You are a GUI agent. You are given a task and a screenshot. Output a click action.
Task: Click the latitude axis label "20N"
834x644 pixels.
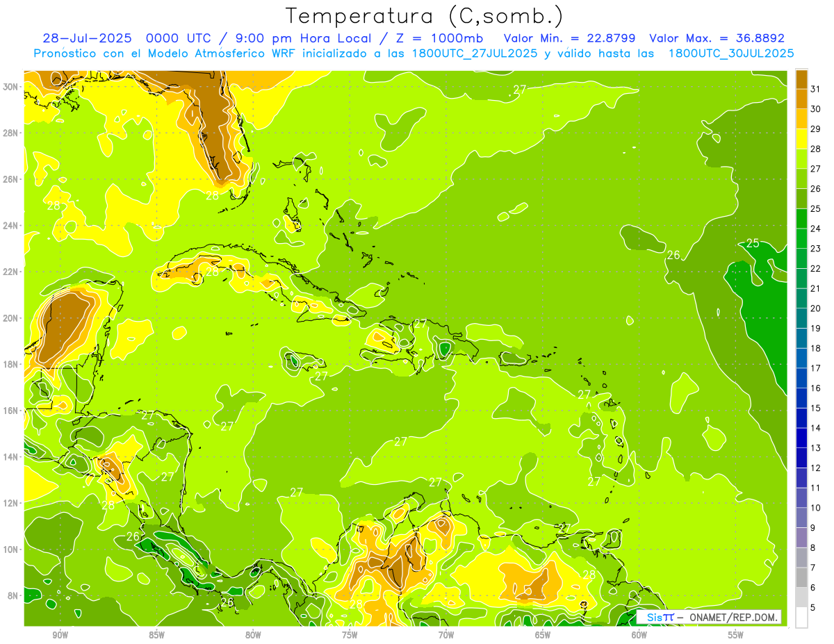pos(11,318)
